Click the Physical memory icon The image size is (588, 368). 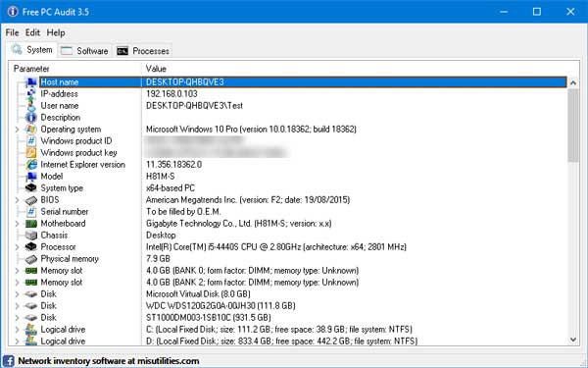[x=31, y=259]
